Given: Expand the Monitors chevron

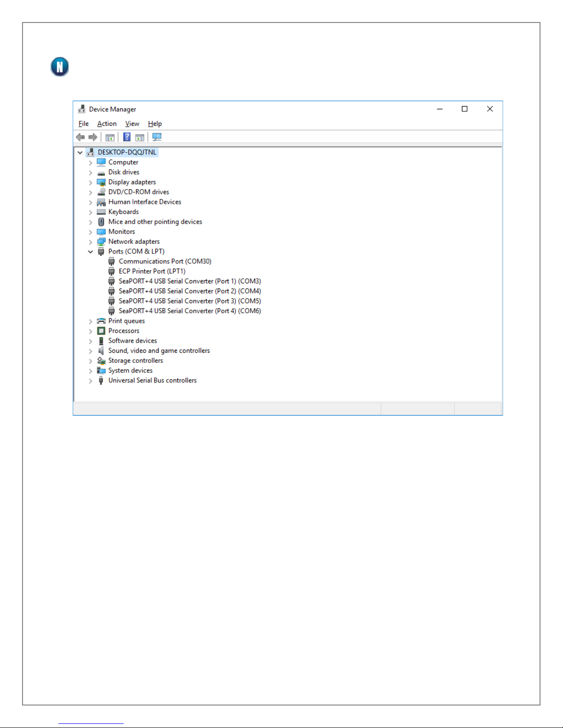Looking at the screenshot, I should pyautogui.click(x=91, y=232).
